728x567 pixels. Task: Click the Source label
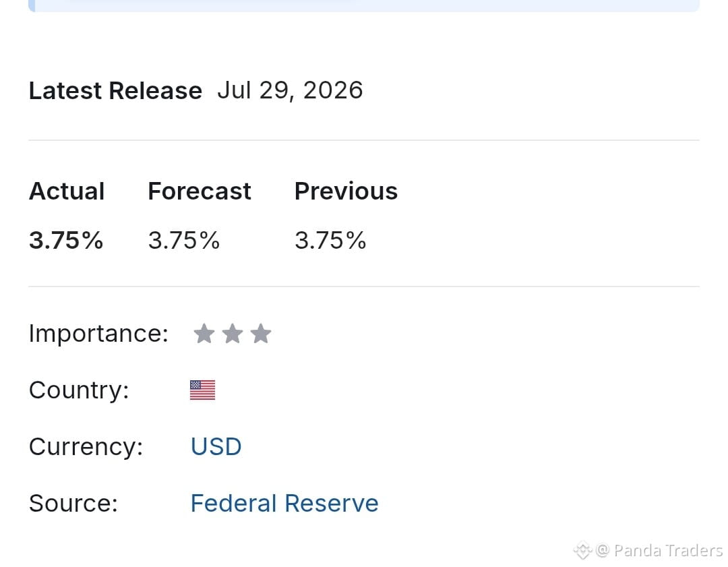pos(73,504)
